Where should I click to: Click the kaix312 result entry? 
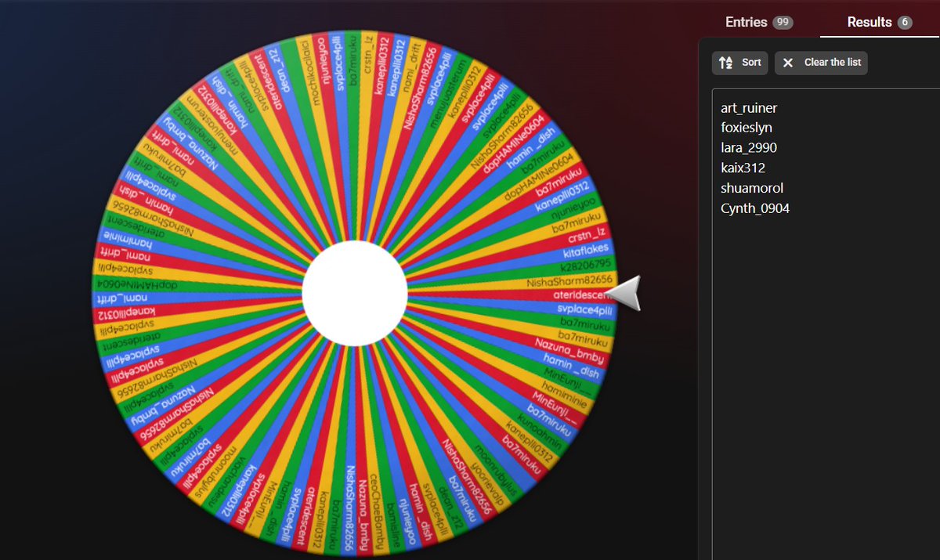743,168
